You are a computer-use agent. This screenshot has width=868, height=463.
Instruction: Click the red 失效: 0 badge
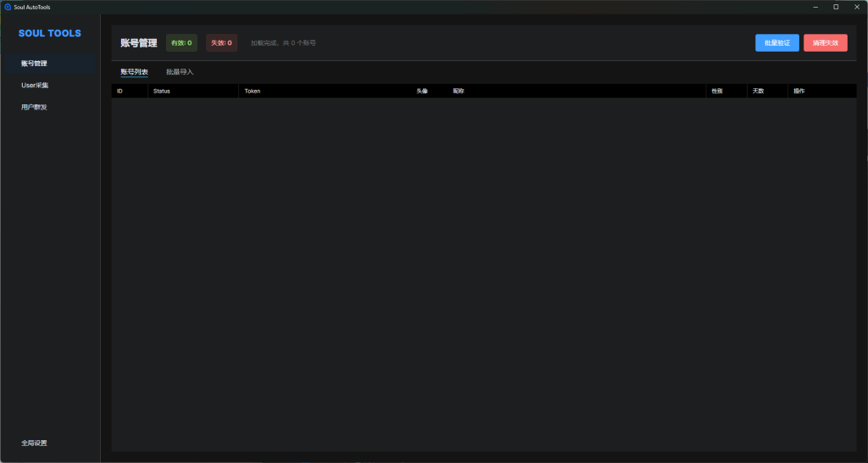coord(221,42)
